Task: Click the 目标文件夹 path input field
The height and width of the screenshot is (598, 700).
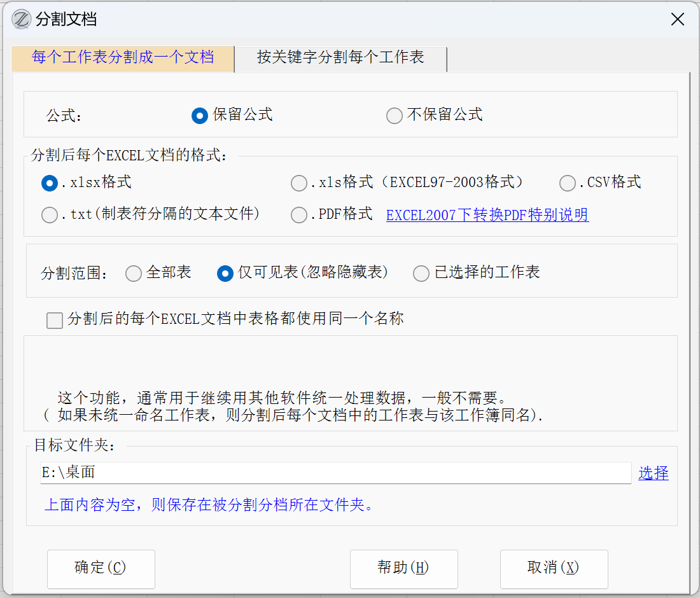Action: pos(335,473)
